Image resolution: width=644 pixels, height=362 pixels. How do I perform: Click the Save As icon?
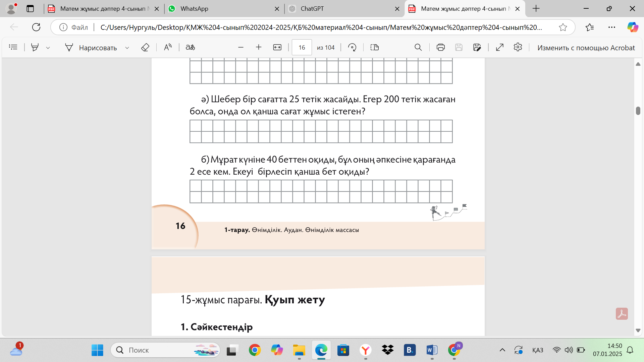(x=477, y=47)
